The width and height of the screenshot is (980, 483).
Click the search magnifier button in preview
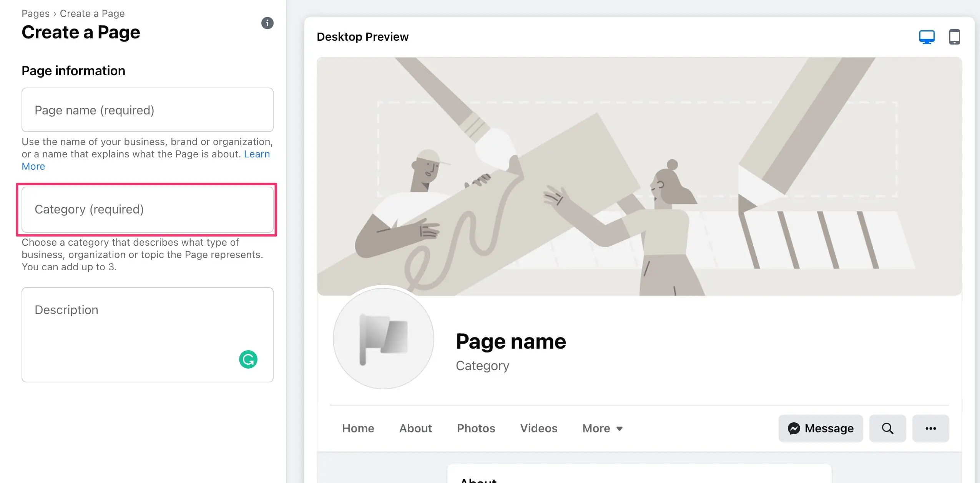point(887,428)
